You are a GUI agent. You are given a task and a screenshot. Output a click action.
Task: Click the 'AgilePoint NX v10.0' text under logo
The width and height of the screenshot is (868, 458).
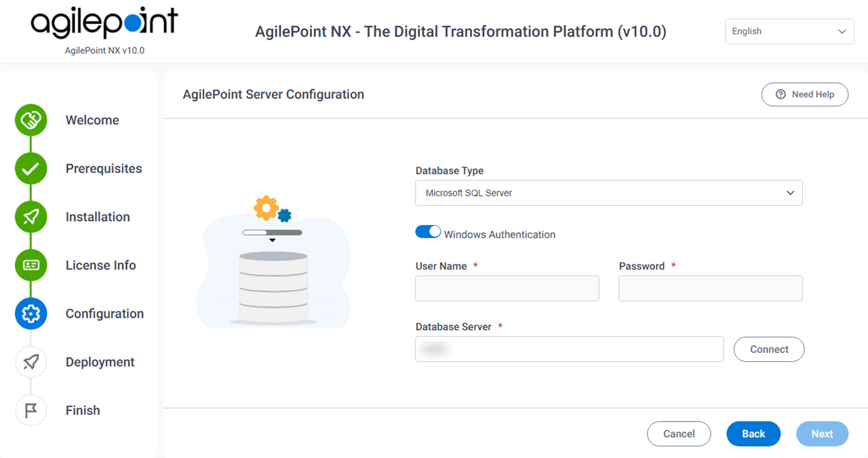coord(104,51)
